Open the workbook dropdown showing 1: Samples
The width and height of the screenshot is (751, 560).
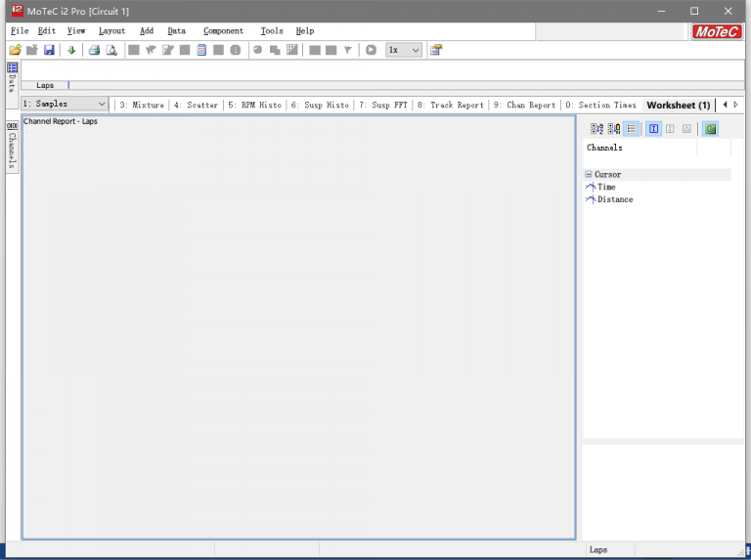(65, 104)
